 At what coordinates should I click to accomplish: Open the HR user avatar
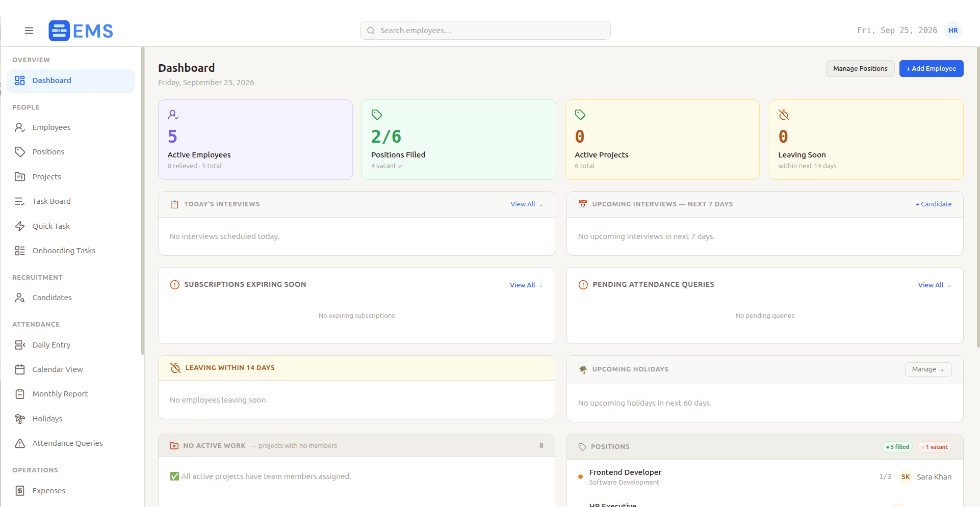[x=953, y=31]
